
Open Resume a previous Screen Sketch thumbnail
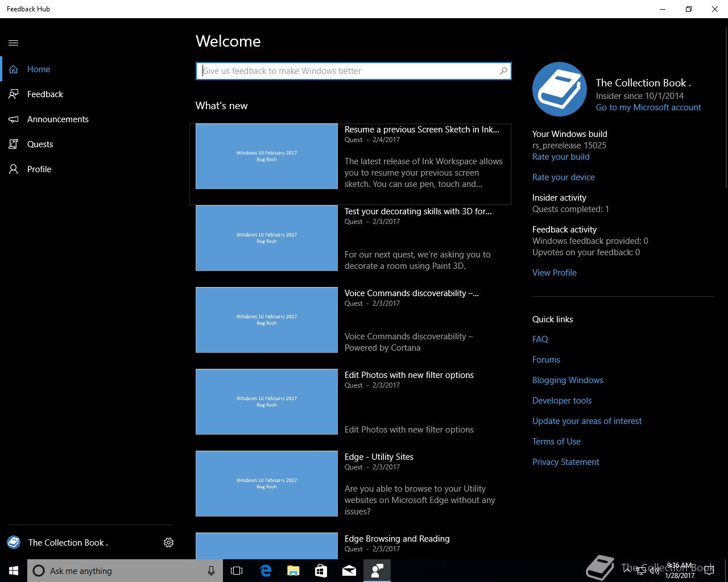coord(267,156)
